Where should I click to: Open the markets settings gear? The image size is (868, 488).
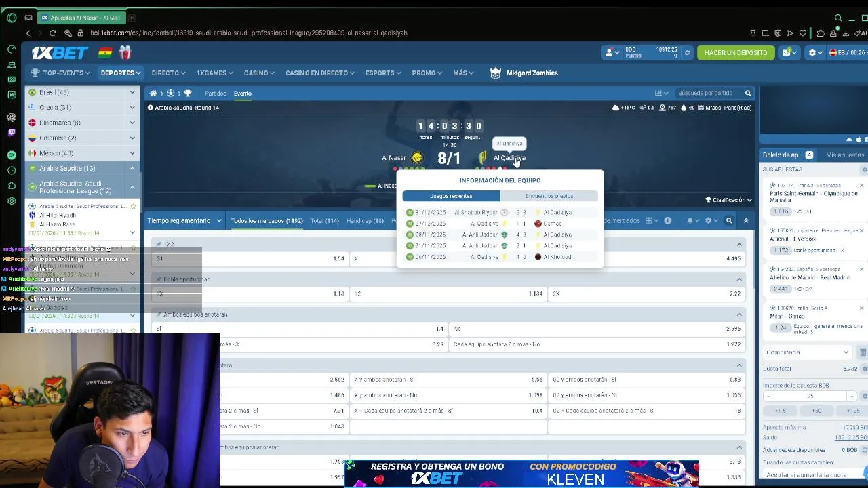click(708, 220)
